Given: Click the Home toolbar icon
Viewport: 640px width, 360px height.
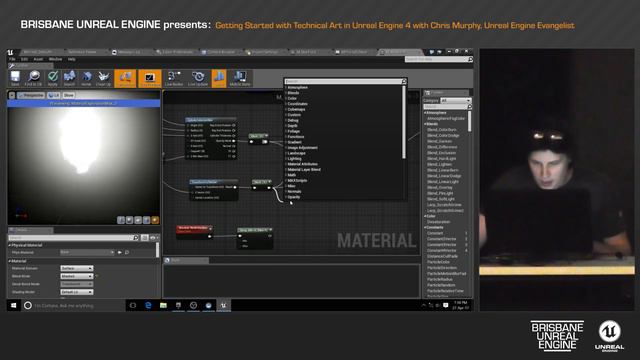Looking at the screenshot, I should [x=86, y=78].
